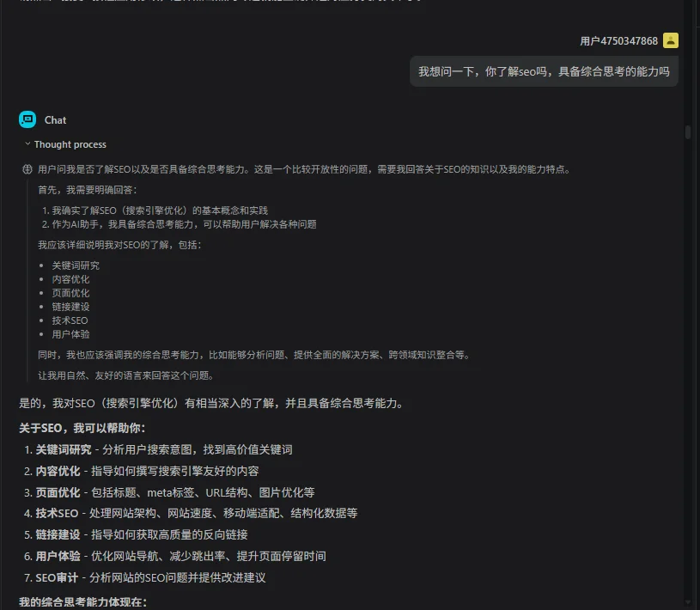Click answer item 2 内容优化 - 指导如何撰写

142,471
